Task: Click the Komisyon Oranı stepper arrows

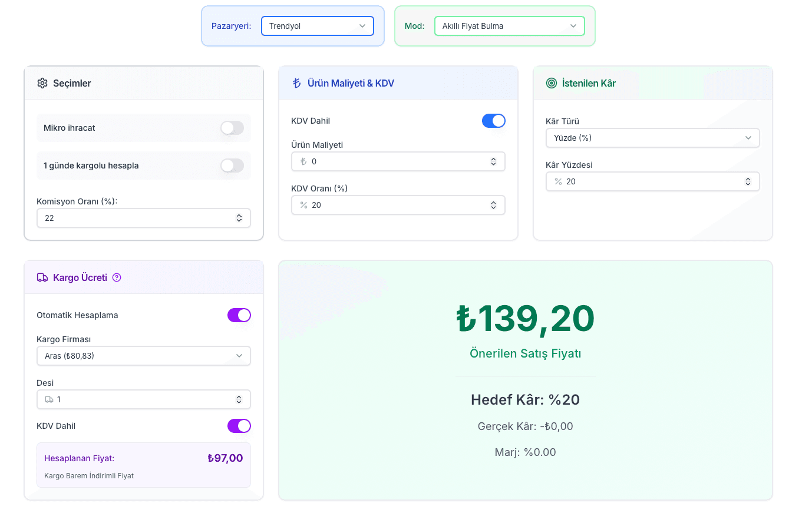Action: (x=239, y=218)
